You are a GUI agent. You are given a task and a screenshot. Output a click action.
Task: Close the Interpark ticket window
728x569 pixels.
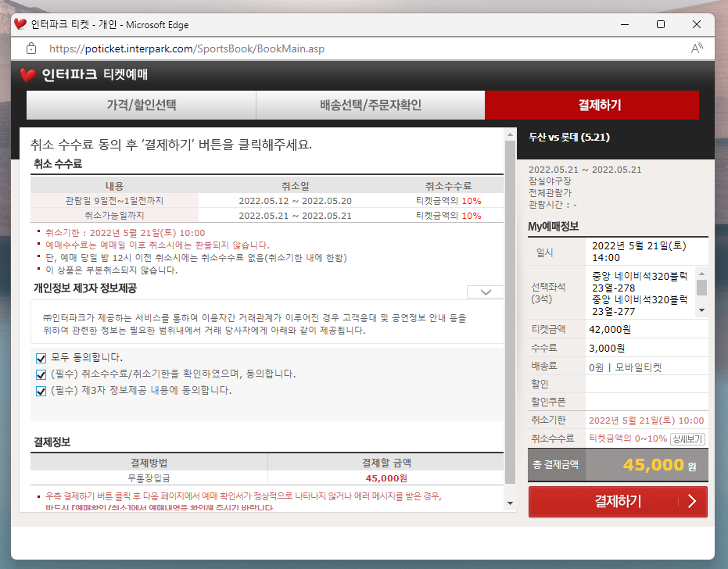(697, 24)
